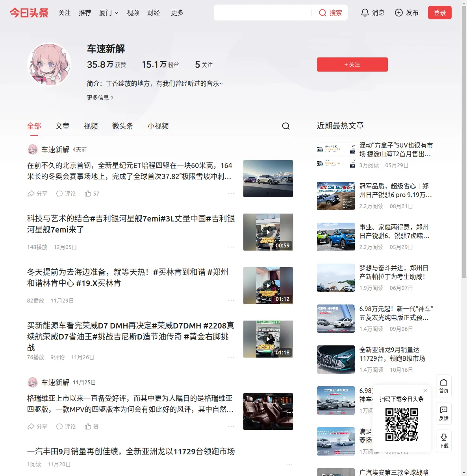Open hot article 全新亚洲龙9月销量达11729台
The height and width of the screenshot is (476, 467).
pyautogui.click(x=393, y=354)
